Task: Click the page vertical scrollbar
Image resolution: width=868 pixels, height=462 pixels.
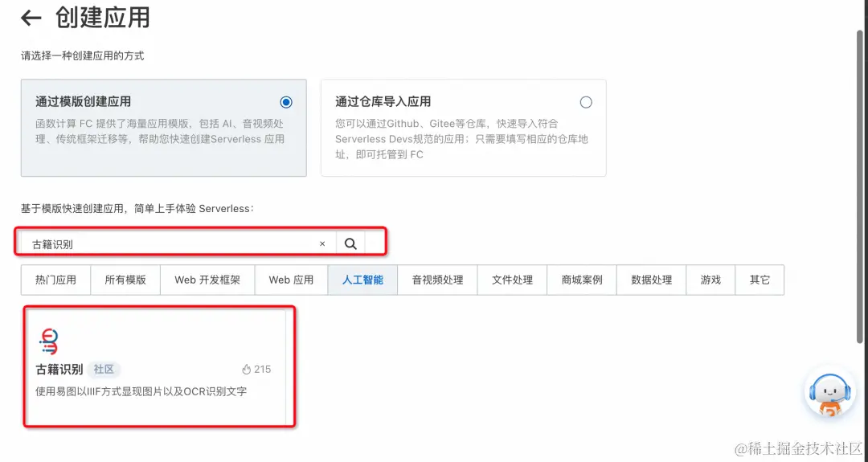Action: pos(861,185)
